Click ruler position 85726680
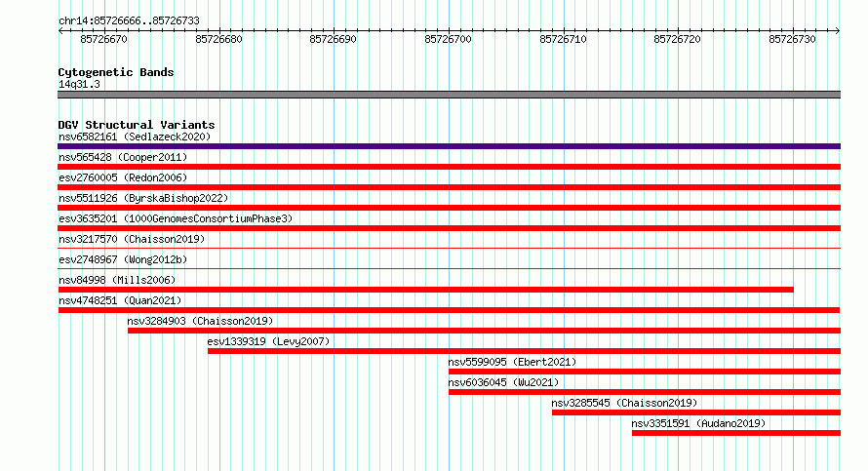This screenshot has height=471, width=868. (218, 39)
